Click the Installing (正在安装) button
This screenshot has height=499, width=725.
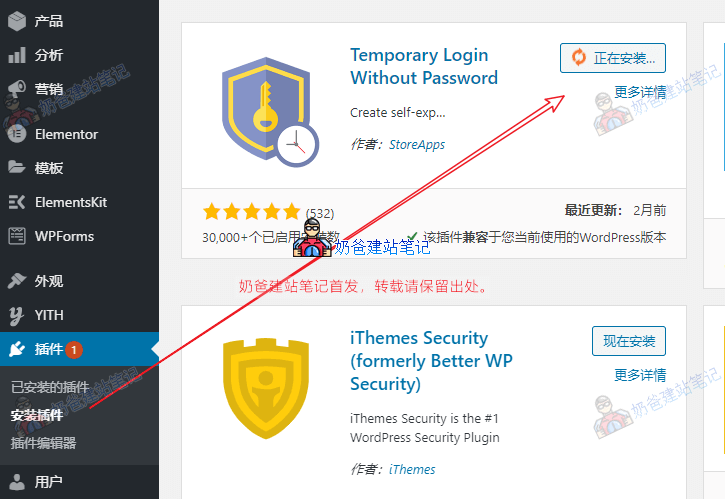(x=613, y=58)
